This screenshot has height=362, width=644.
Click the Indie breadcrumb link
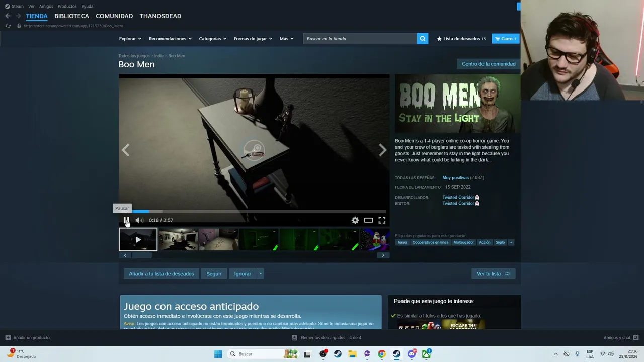[159, 56]
